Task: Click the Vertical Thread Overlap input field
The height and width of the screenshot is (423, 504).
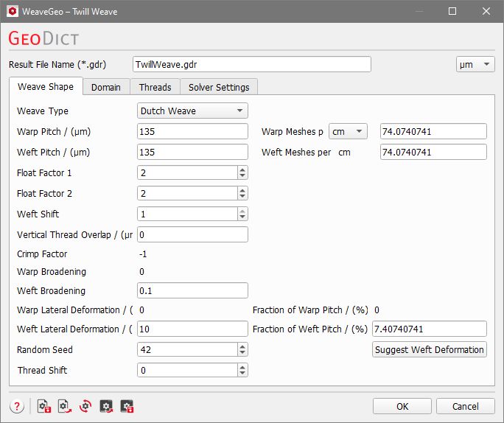Action: [x=192, y=234]
